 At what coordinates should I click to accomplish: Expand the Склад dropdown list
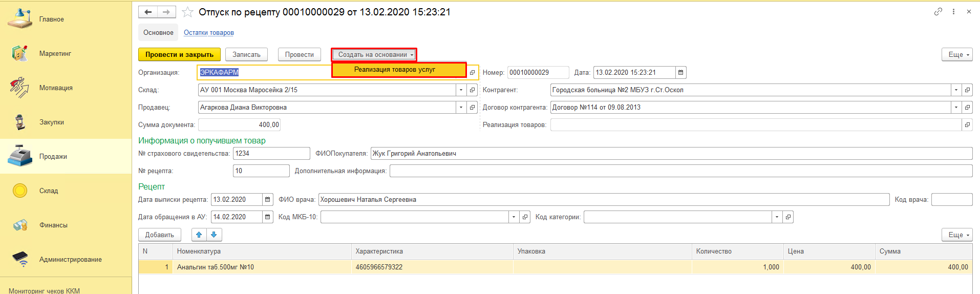coord(461,90)
